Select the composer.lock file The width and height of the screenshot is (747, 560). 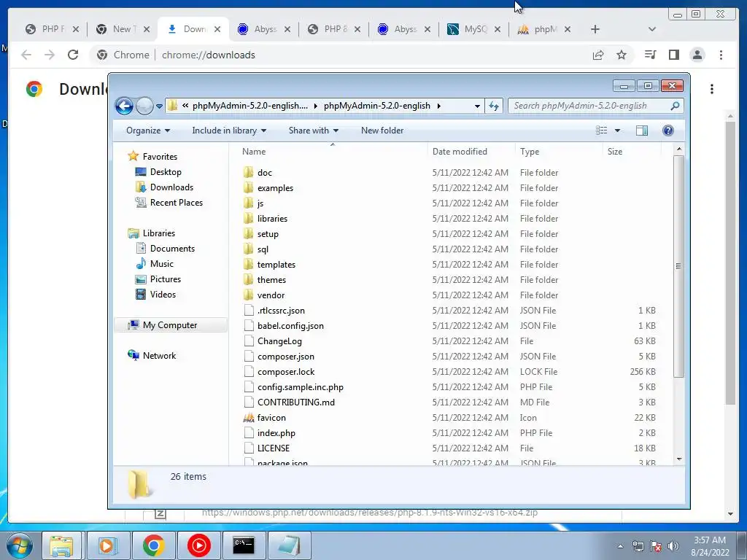[x=286, y=371]
